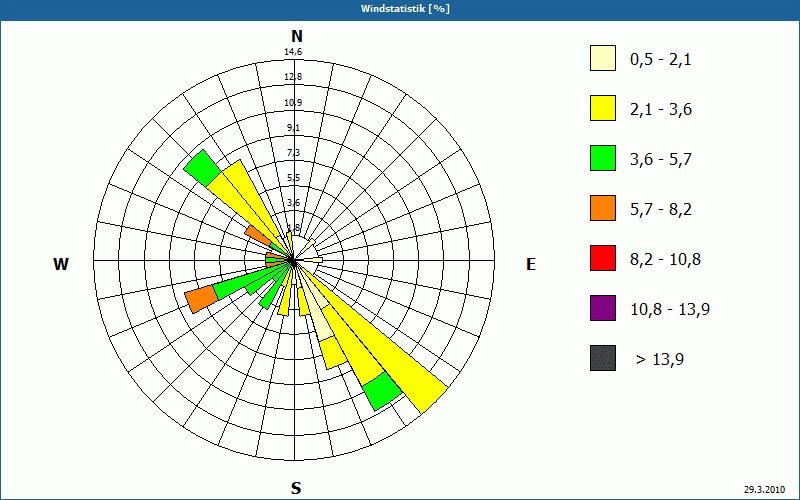Click the long yellow southeast wind bar

pyautogui.click(x=388, y=347)
